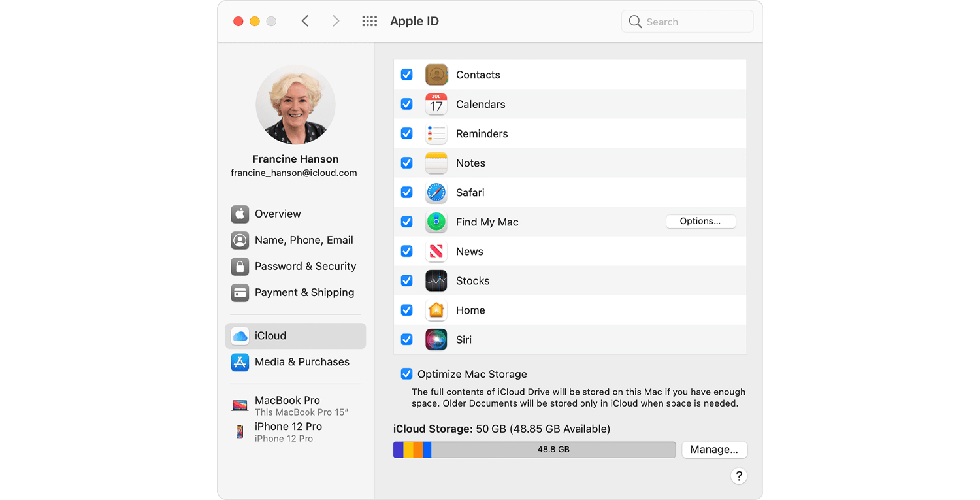The width and height of the screenshot is (980, 500).
Task: Show all preferences grid icon
Action: point(370,22)
